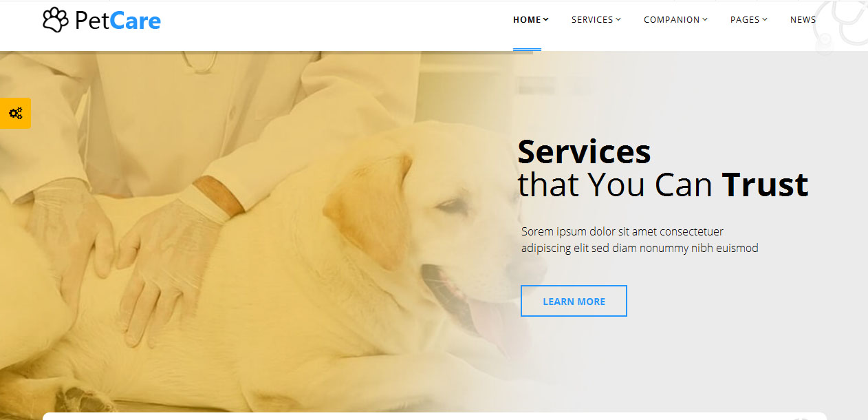Screen dimensions: 868x420
Task: Click the LEARN MORE button
Action: [x=574, y=301]
